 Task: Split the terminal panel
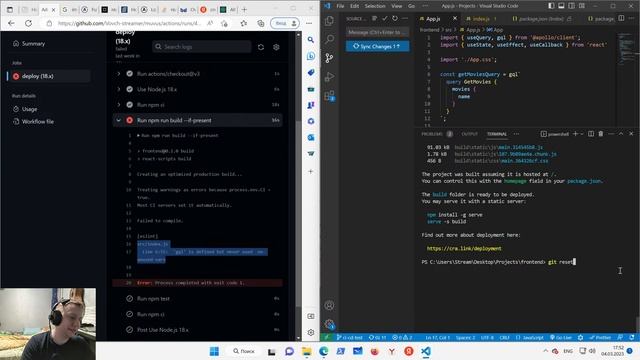pyautogui.click(x=591, y=134)
